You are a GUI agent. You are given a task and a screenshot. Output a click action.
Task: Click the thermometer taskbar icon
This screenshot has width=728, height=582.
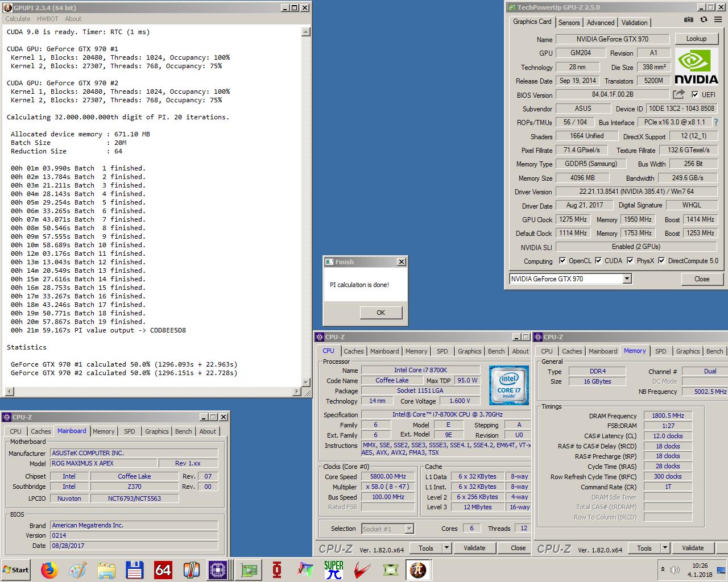click(x=191, y=569)
